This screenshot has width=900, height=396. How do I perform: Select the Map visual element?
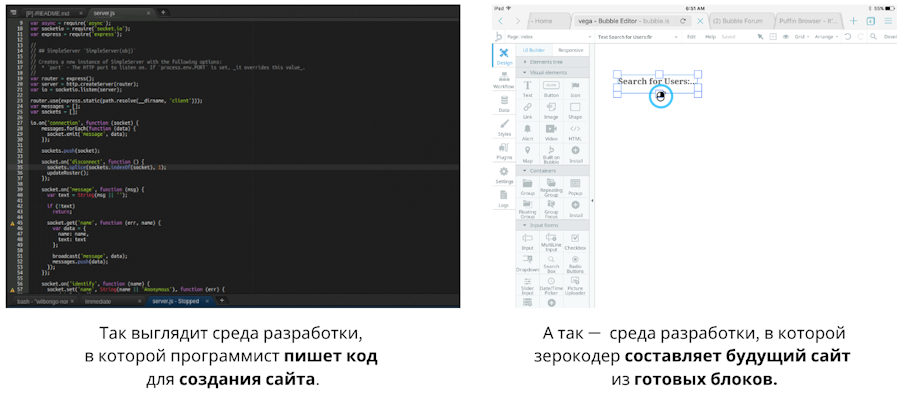(527, 154)
